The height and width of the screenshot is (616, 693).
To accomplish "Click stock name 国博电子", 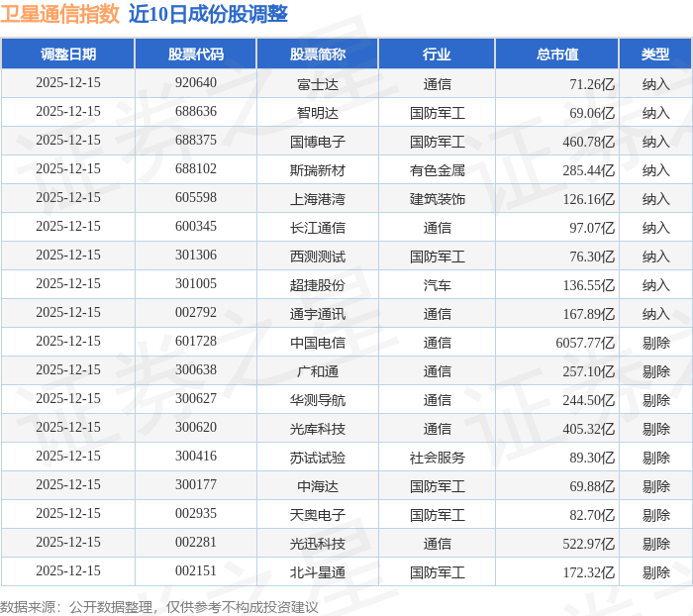I will (318, 142).
